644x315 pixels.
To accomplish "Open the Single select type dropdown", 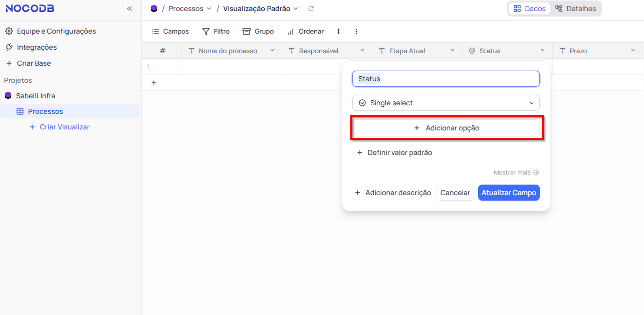I will pyautogui.click(x=446, y=102).
